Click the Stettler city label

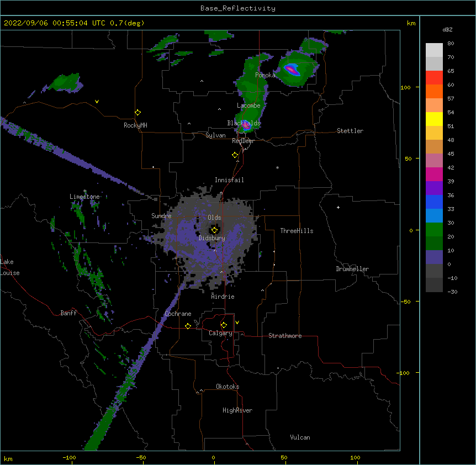coord(350,131)
